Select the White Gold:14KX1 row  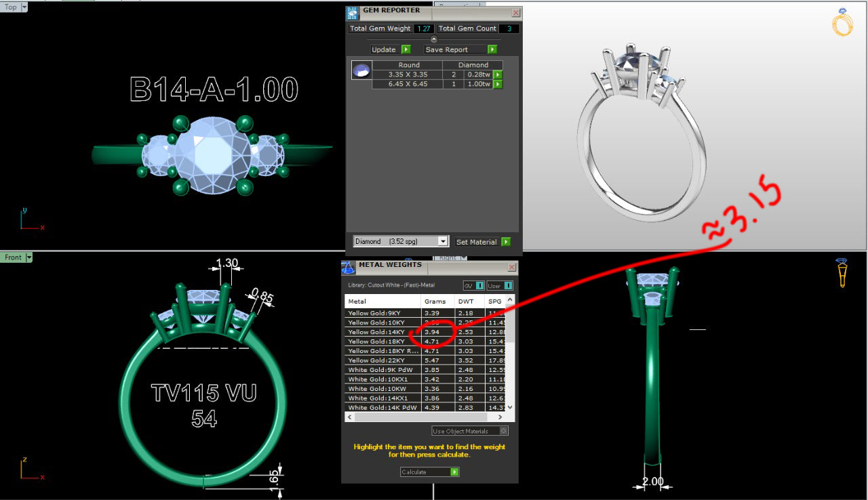point(426,398)
